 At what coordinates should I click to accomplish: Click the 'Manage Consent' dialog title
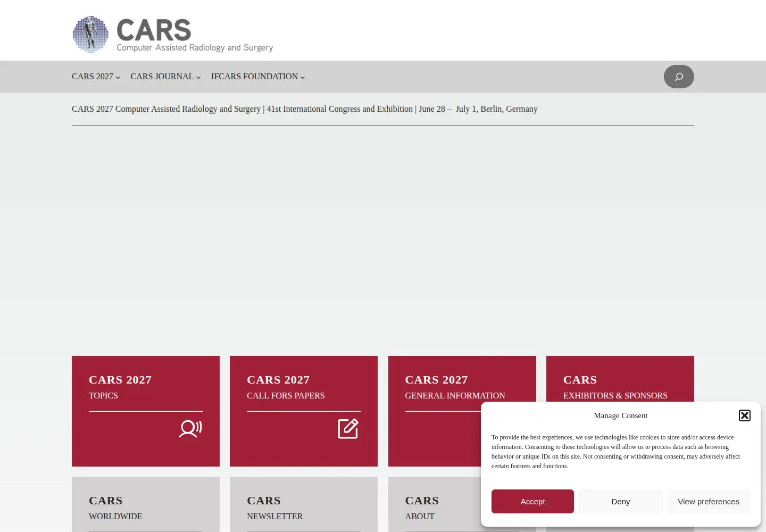tap(621, 415)
